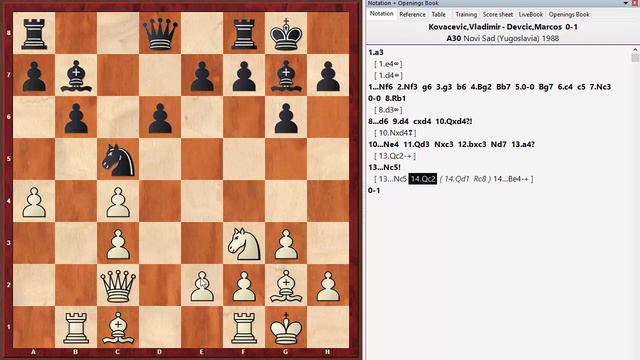Viewport: 640px width, 360px height.
Task: Jump to first move 1.a3
Action: click(376, 52)
